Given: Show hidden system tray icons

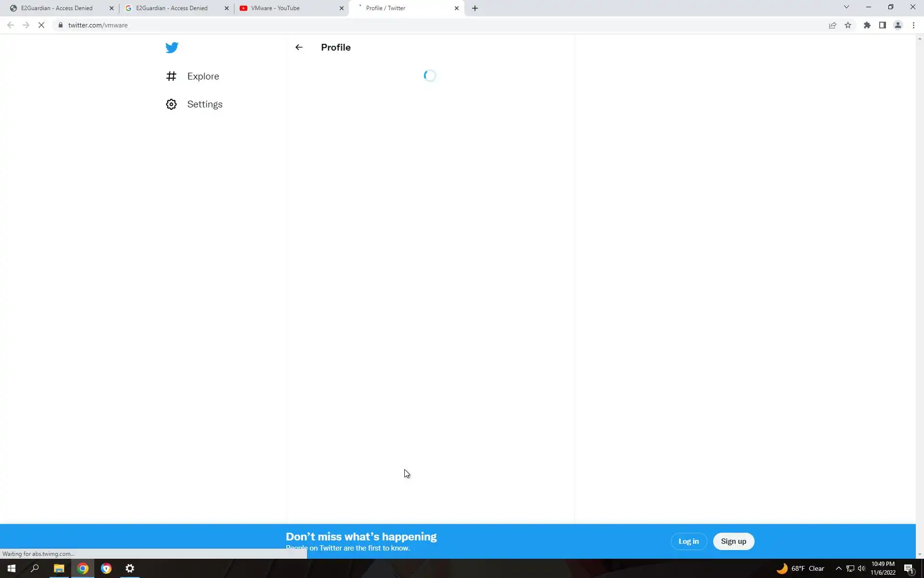Looking at the screenshot, I should (x=838, y=568).
